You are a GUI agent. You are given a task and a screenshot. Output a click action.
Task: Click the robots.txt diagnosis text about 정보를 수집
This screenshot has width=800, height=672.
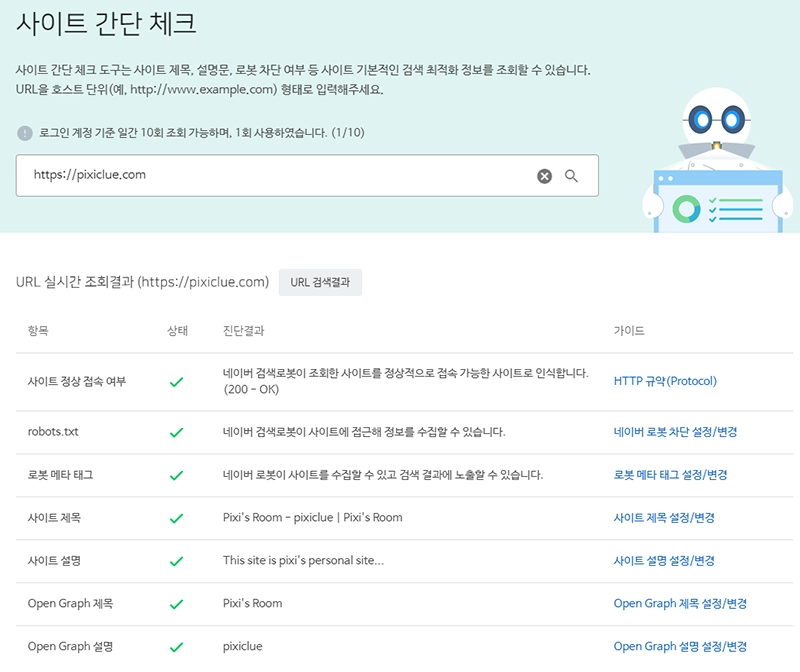click(x=364, y=432)
